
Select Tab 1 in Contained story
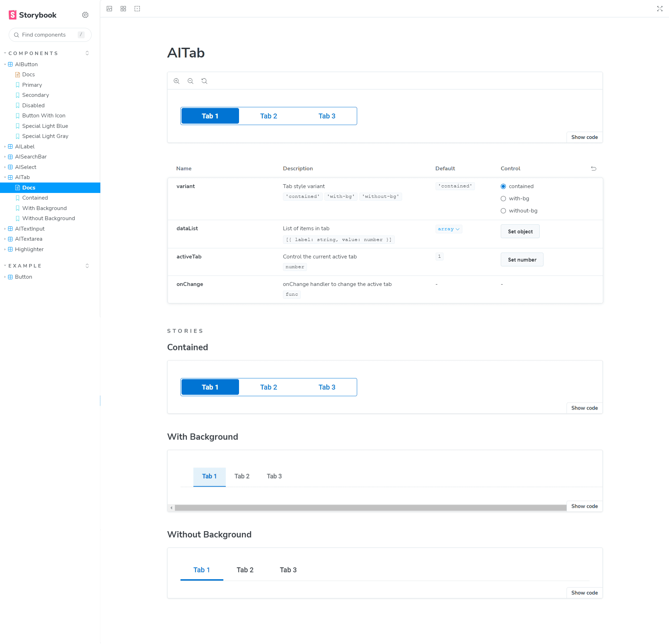(x=210, y=387)
